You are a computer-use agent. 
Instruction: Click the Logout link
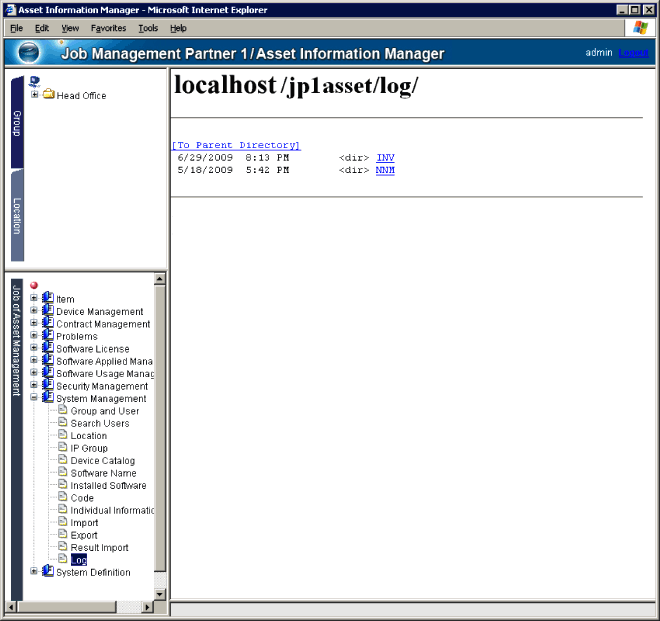[x=633, y=52]
